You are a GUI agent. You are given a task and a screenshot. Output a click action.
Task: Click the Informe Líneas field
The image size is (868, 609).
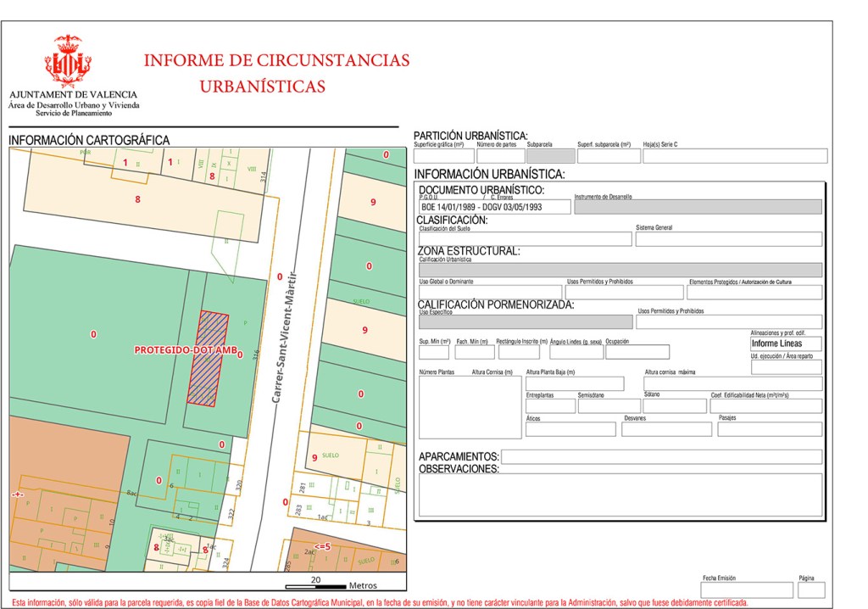(x=786, y=344)
